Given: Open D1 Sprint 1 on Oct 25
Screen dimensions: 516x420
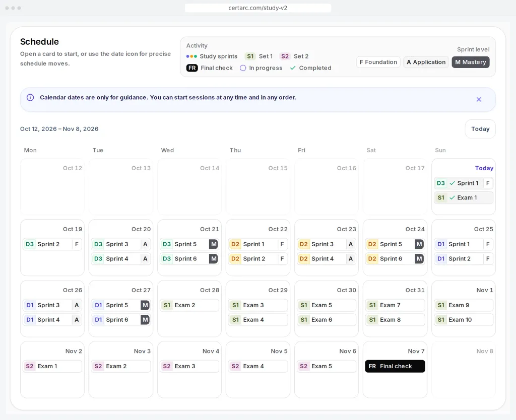Looking at the screenshot, I should (464, 244).
